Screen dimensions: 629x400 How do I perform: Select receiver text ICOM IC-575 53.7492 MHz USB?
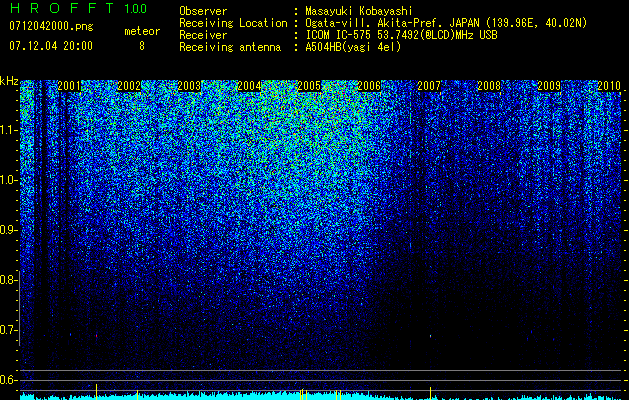(401, 35)
